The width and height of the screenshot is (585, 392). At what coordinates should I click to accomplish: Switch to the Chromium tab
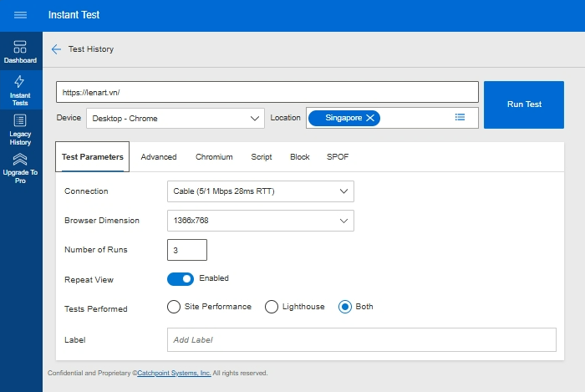(214, 157)
